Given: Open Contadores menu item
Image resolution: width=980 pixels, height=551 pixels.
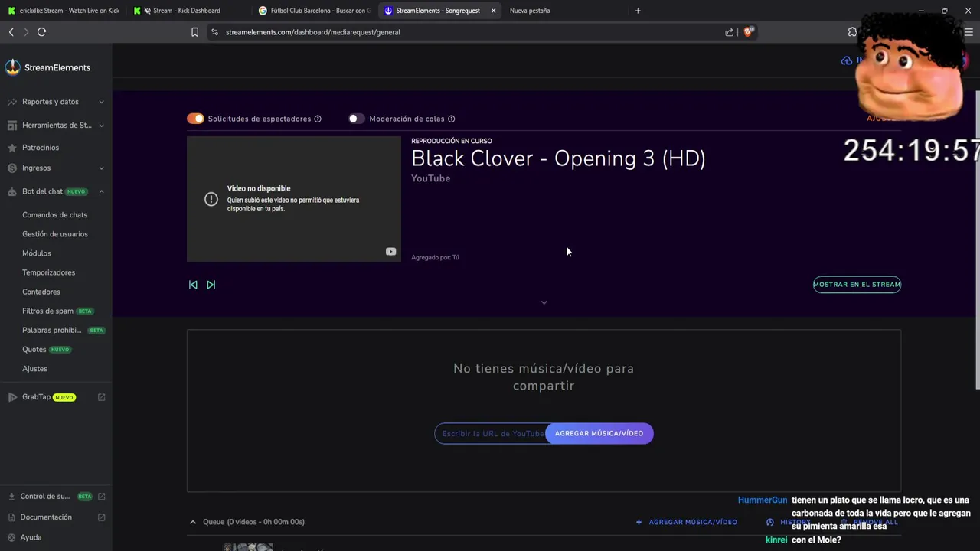Looking at the screenshot, I should (x=41, y=292).
